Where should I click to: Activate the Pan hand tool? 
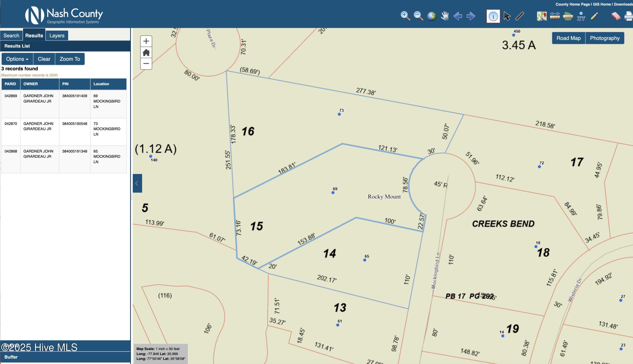click(445, 16)
